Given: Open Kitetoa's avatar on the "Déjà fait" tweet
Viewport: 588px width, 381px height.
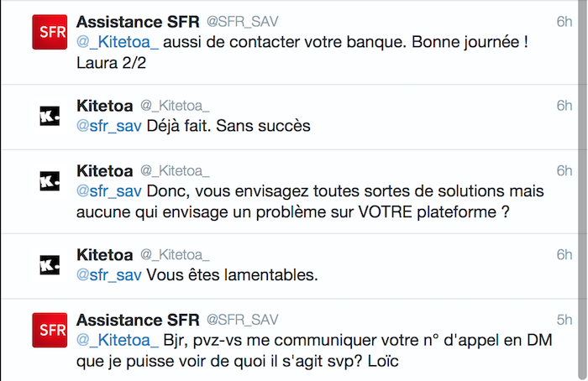Looking at the screenshot, I should pos(50,116).
